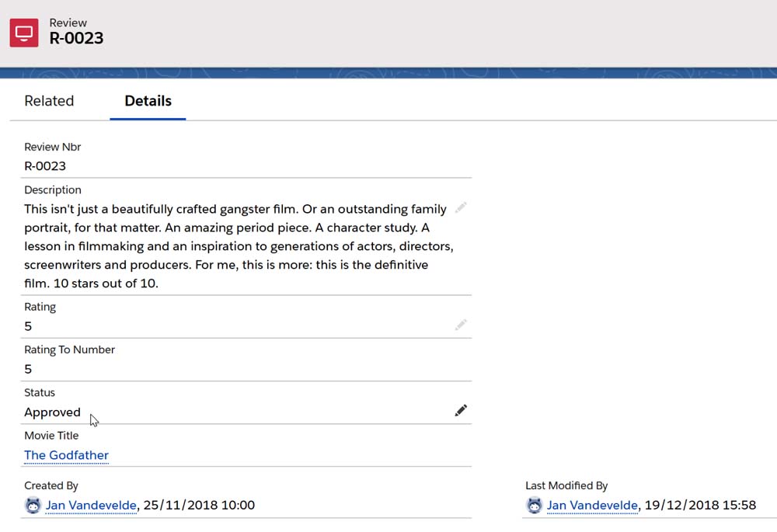This screenshot has width=777, height=532.
Task: Click the Rating To Number value
Action: click(28, 369)
